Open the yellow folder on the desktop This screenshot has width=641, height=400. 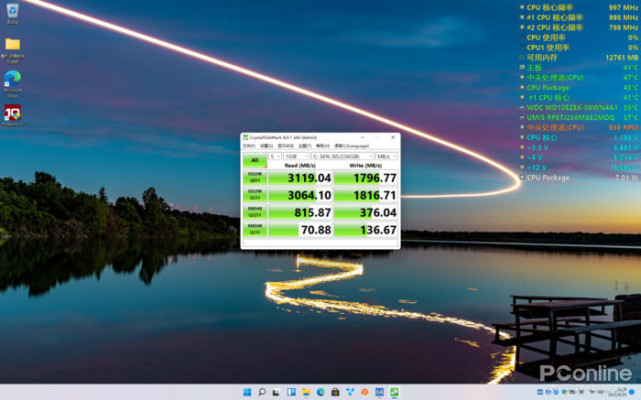(x=12, y=46)
